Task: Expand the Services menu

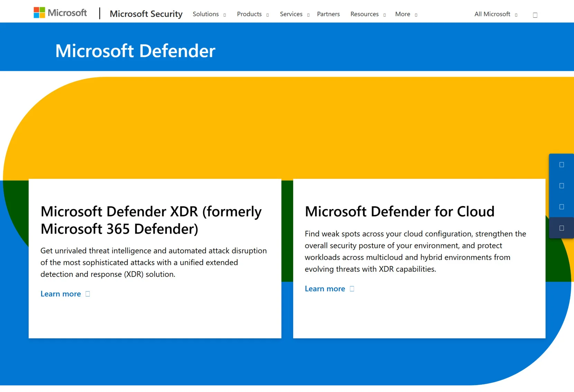Action: (295, 14)
